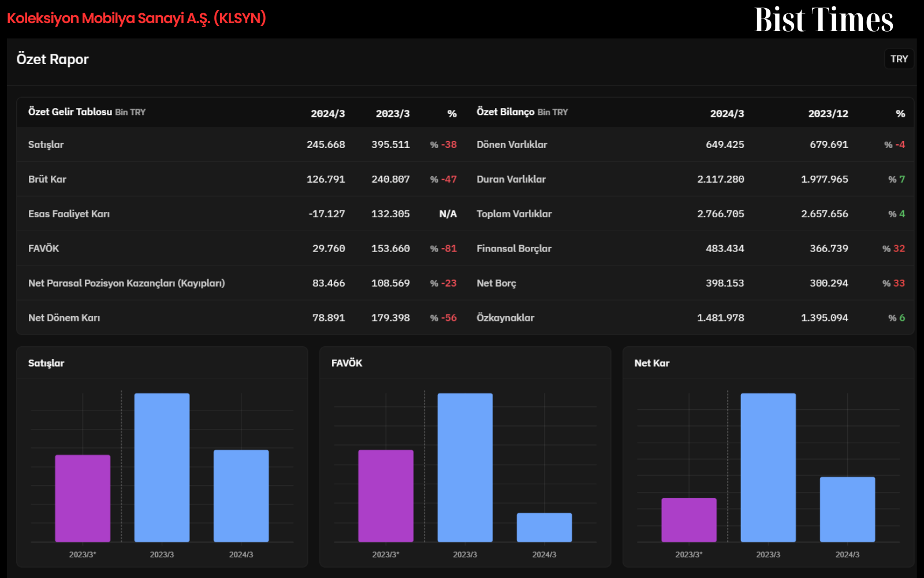This screenshot has width=924, height=578.
Task: Select the Satışlar value 245.668
Action: click(326, 144)
